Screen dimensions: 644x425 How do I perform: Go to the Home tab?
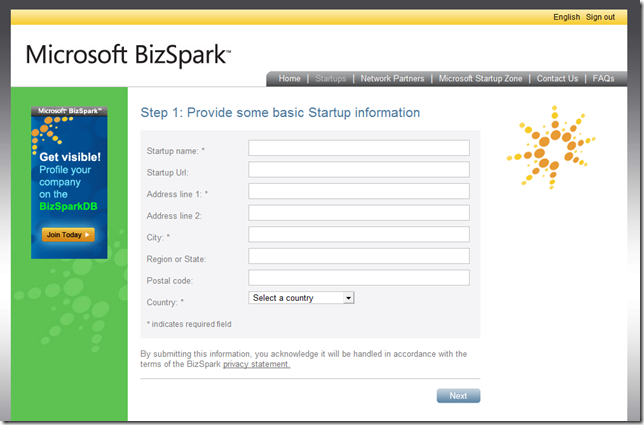point(289,78)
